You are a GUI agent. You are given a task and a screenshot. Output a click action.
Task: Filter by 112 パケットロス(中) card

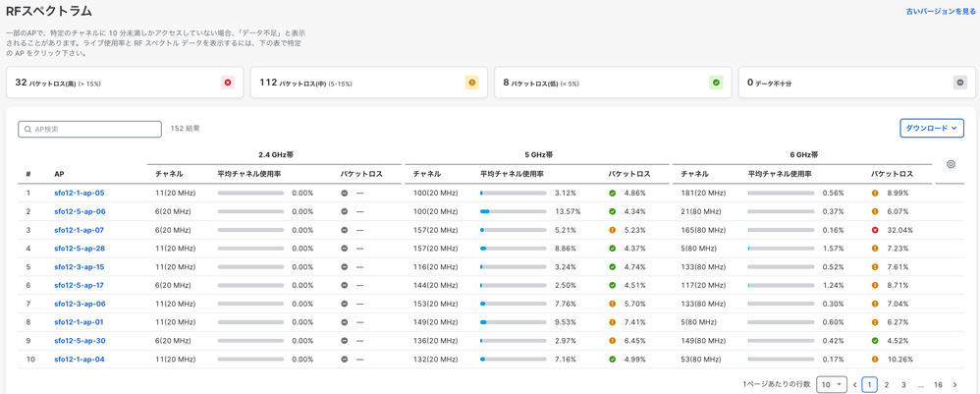pos(367,83)
